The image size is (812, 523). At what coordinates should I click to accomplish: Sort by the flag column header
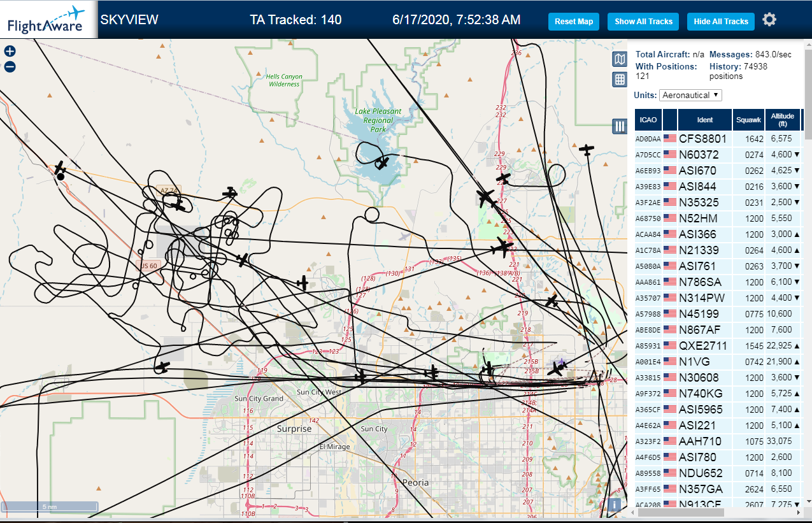click(670, 119)
